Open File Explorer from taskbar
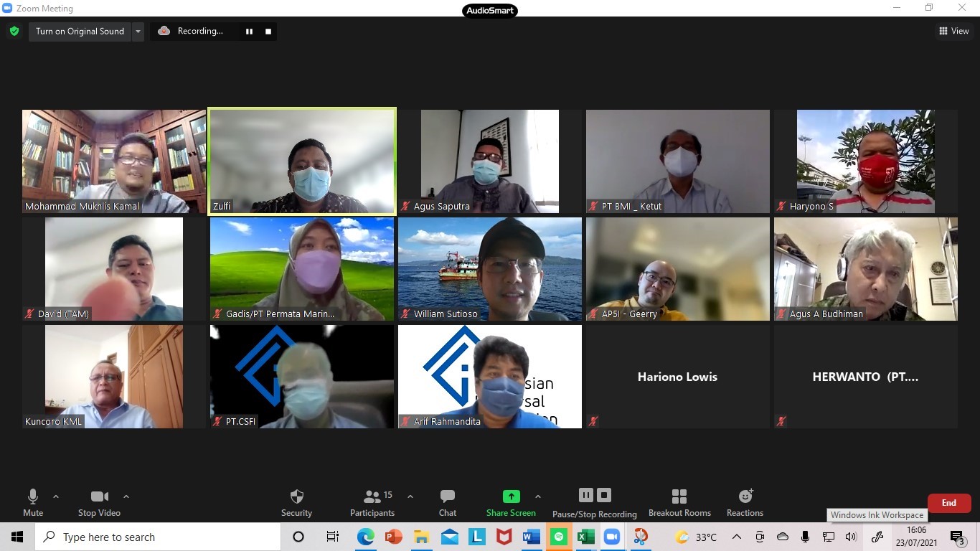The width and height of the screenshot is (980, 551). click(x=421, y=537)
